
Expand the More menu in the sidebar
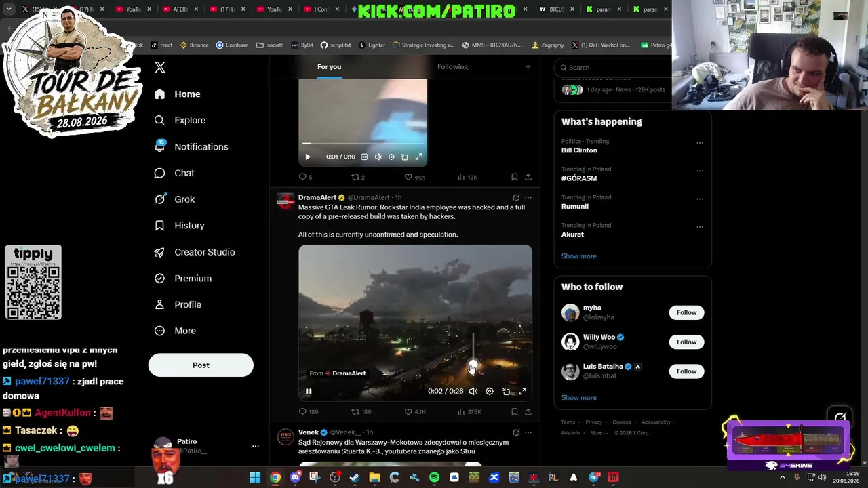click(x=175, y=331)
